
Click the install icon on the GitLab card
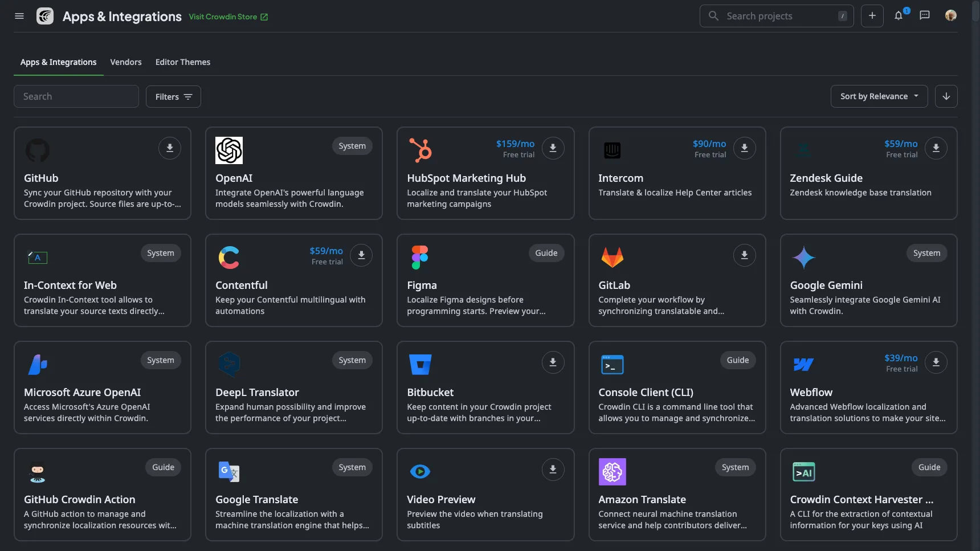pyautogui.click(x=744, y=255)
